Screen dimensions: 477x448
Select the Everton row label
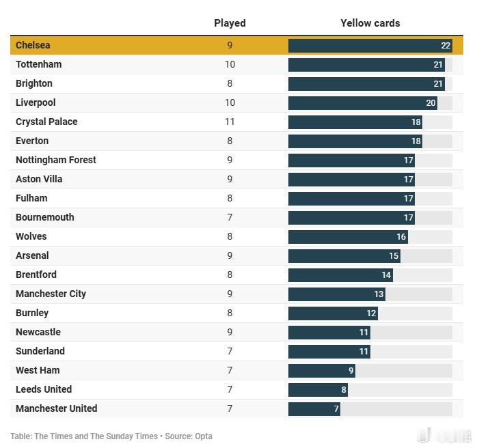tap(32, 141)
